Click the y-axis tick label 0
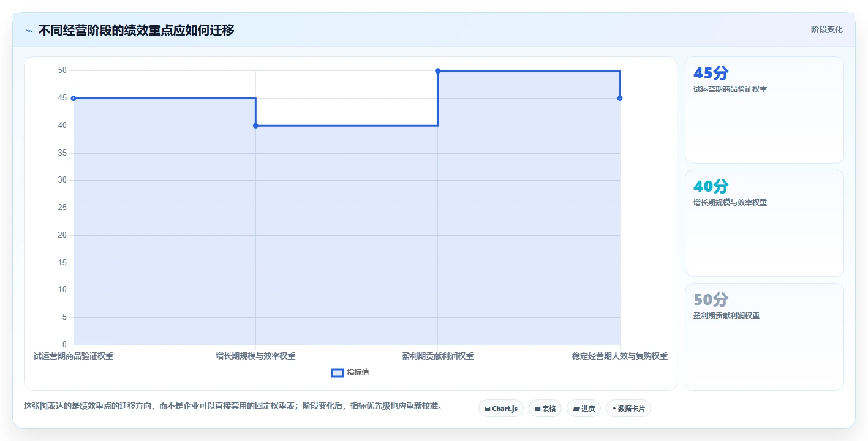The image size is (868, 441). [x=64, y=344]
